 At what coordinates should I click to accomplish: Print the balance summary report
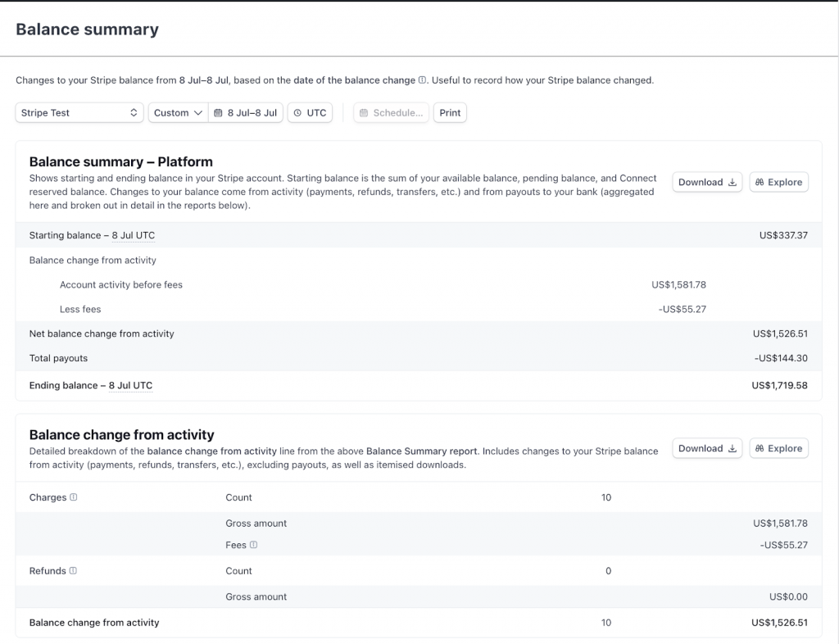click(450, 113)
